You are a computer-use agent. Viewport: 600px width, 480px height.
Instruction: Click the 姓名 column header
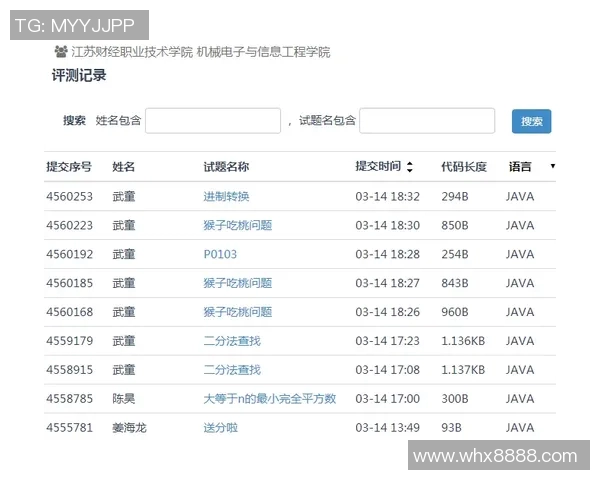point(123,167)
